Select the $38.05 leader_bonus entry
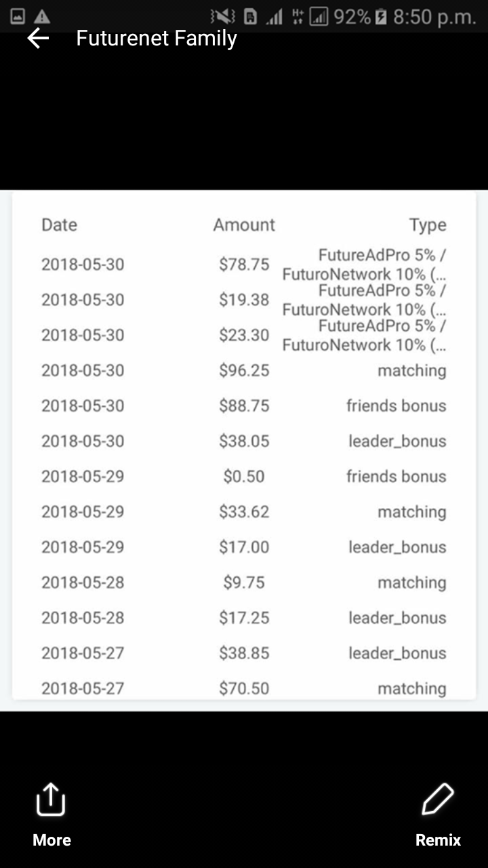Screen dimensions: 488x868 244,441
